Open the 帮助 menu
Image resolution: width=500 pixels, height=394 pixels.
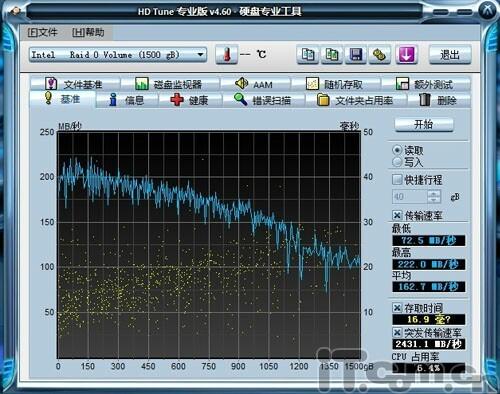coord(88,32)
